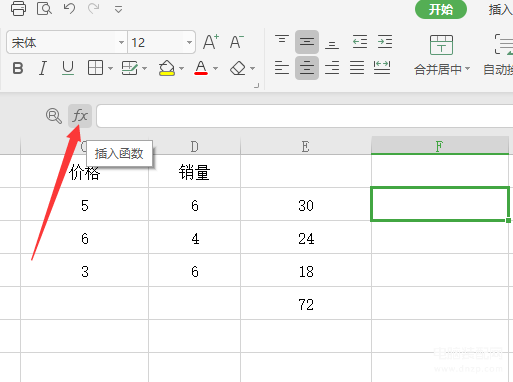Toggle bold formatting
This screenshot has width=513, height=382.
tap(18, 68)
